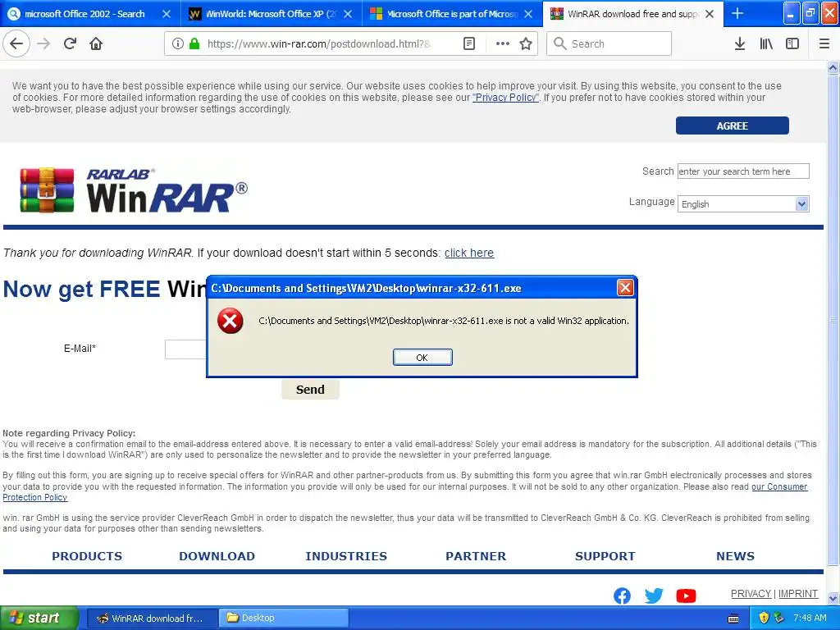840x630 pixels.
Task: Click the Send button
Action: pyautogui.click(x=310, y=390)
